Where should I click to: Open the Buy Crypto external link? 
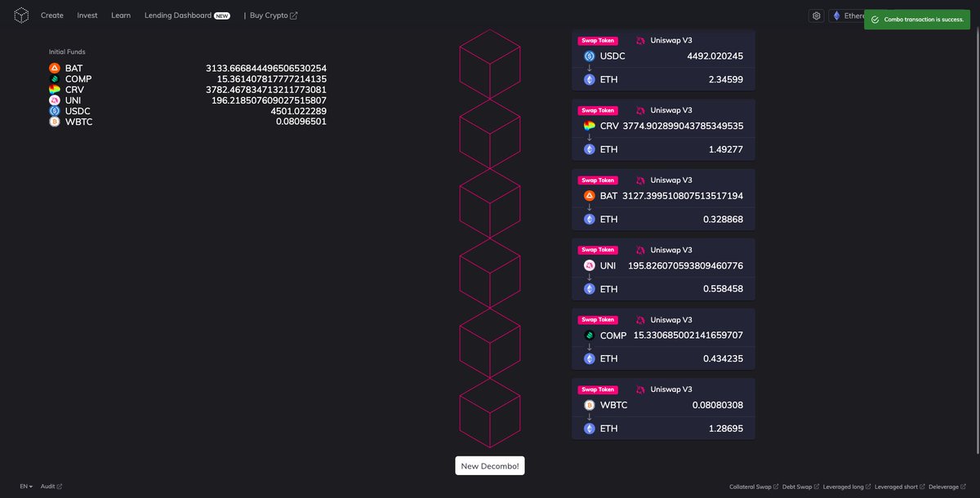[274, 16]
